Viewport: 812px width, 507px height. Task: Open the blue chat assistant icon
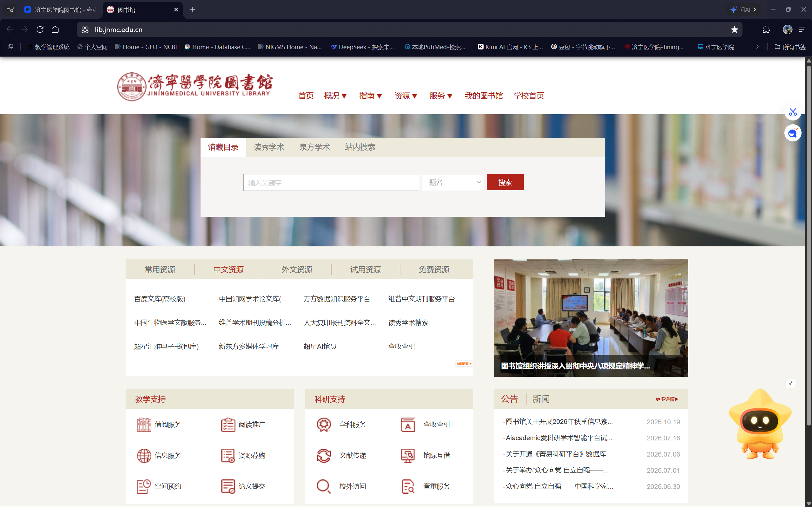793,133
